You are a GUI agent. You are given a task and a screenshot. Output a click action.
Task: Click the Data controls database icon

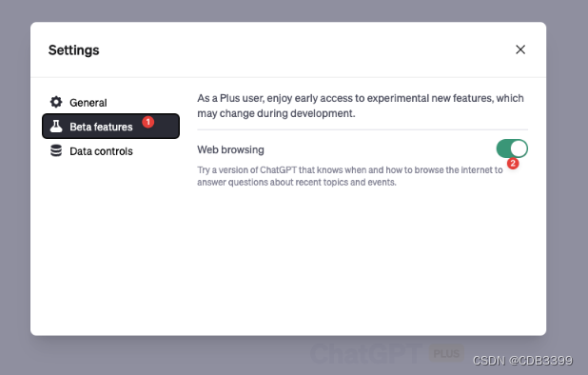point(56,150)
